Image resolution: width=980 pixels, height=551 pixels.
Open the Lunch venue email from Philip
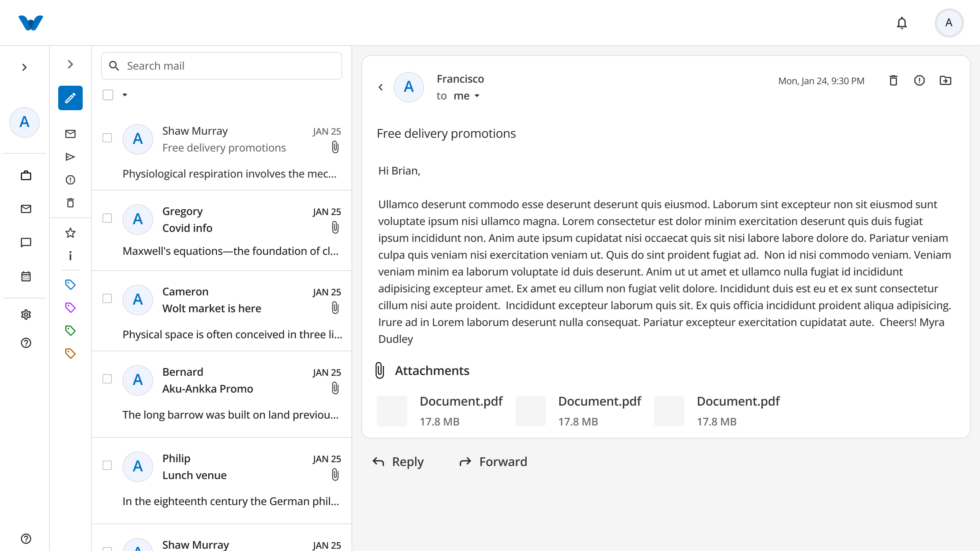222,481
